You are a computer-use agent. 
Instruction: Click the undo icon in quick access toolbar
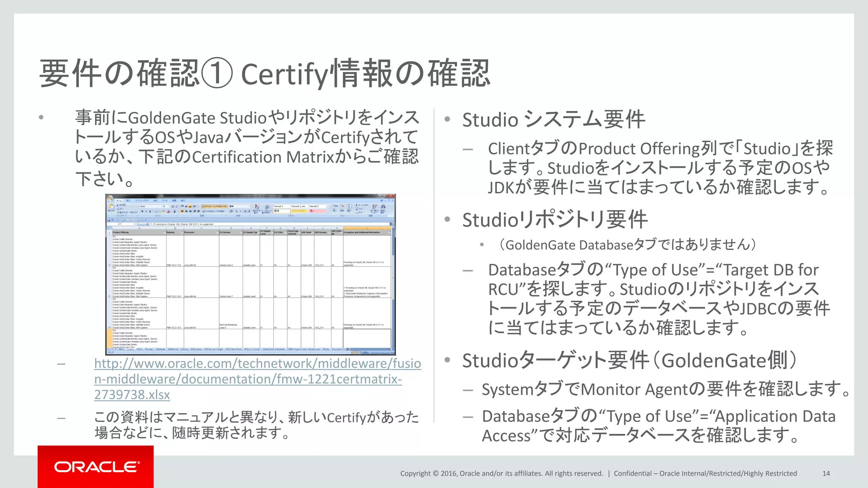coord(112,220)
